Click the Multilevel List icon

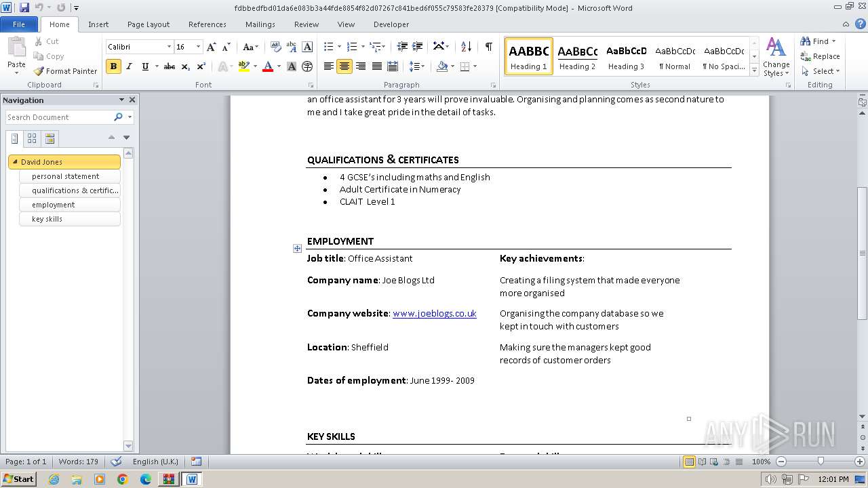coord(375,47)
